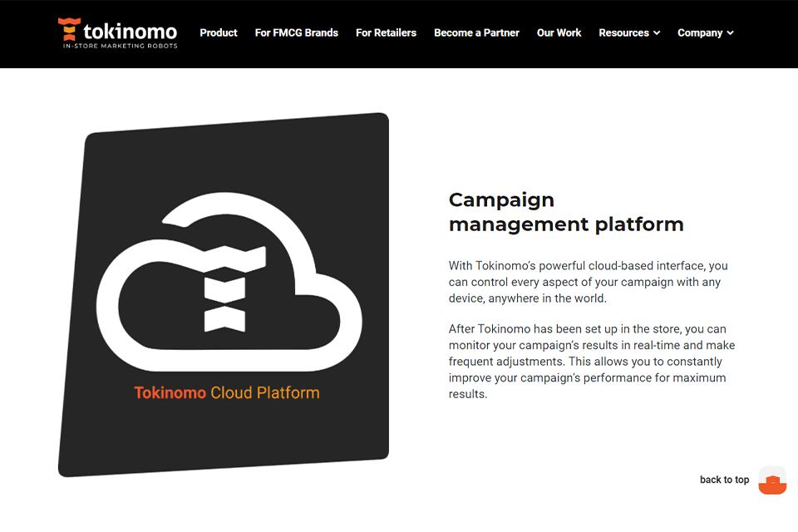The image size is (798, 532).
Task: Go to the For Retailers page
Action: [x=386, y=32]
